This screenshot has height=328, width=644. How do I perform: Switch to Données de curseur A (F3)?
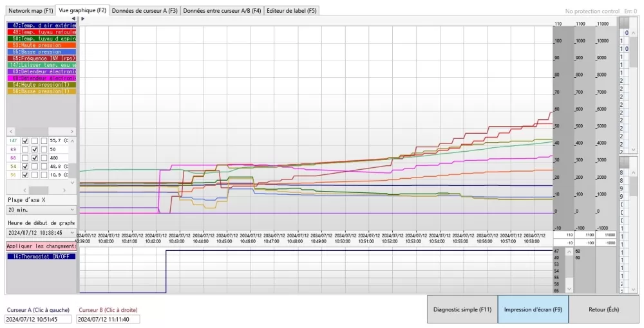pos(144,11)
